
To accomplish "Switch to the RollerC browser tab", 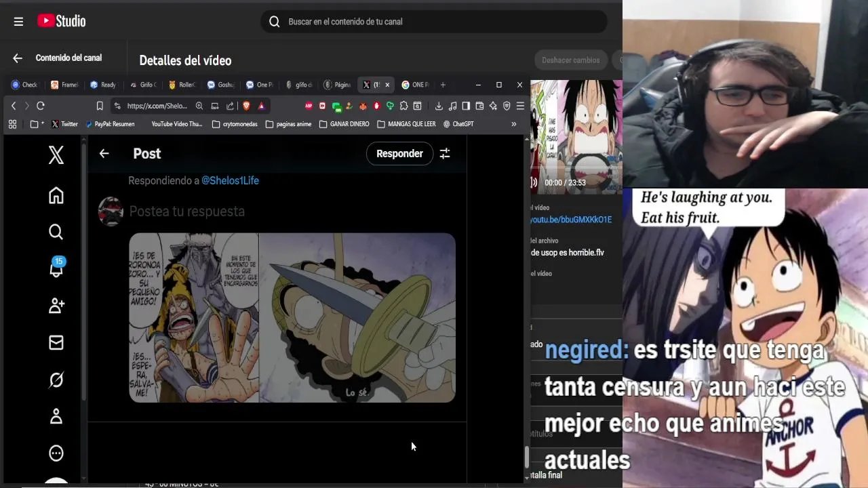I will [x=182, y=85].
